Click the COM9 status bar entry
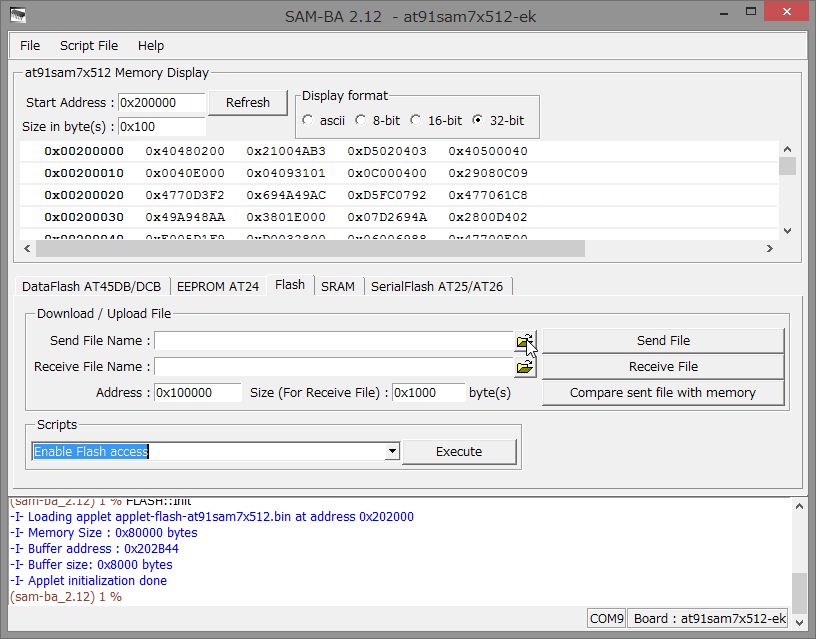Screen dimensions: 816x639 click(606, 619)
